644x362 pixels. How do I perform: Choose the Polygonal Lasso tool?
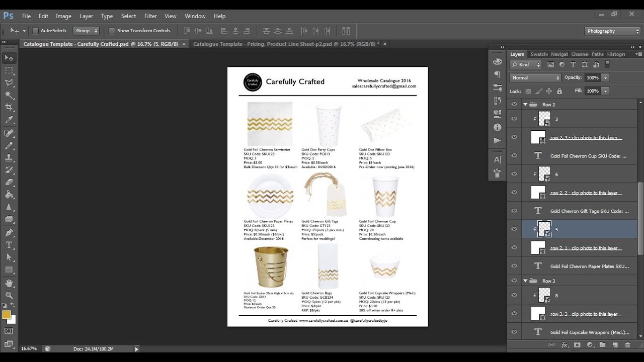[x=9, y=82]
